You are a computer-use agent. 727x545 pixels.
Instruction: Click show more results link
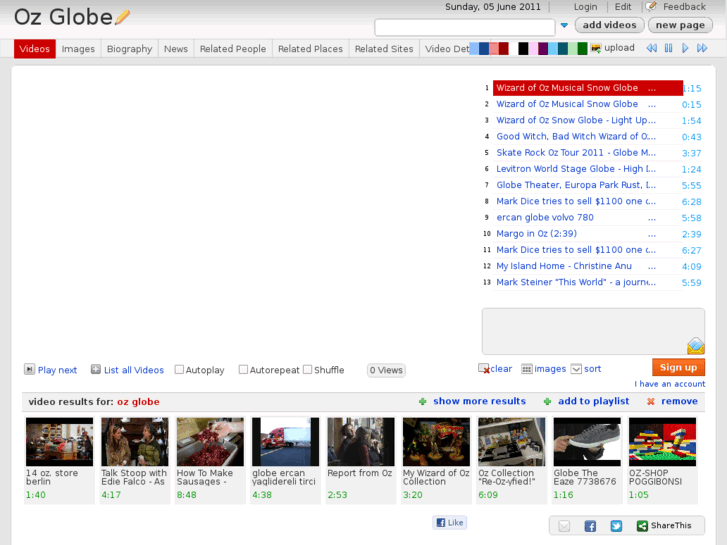coord(479,401)
